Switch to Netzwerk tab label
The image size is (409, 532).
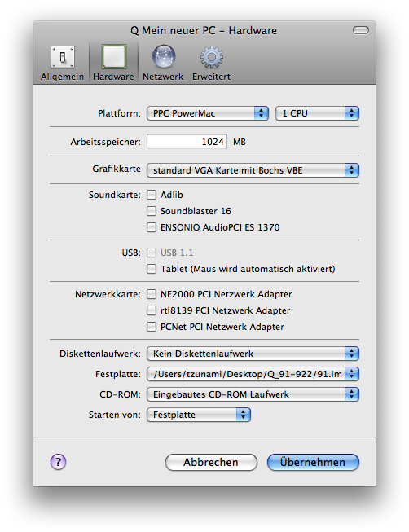pyautogui.click(x=163, y=77)
